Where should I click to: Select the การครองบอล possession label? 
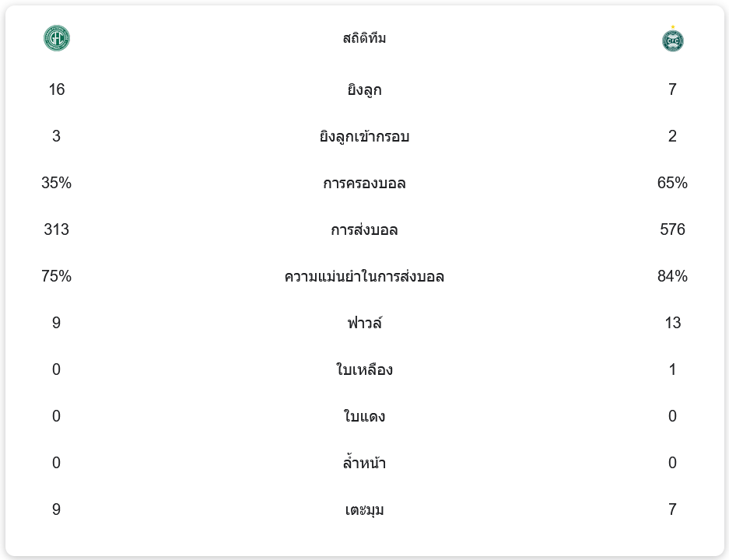364,184
